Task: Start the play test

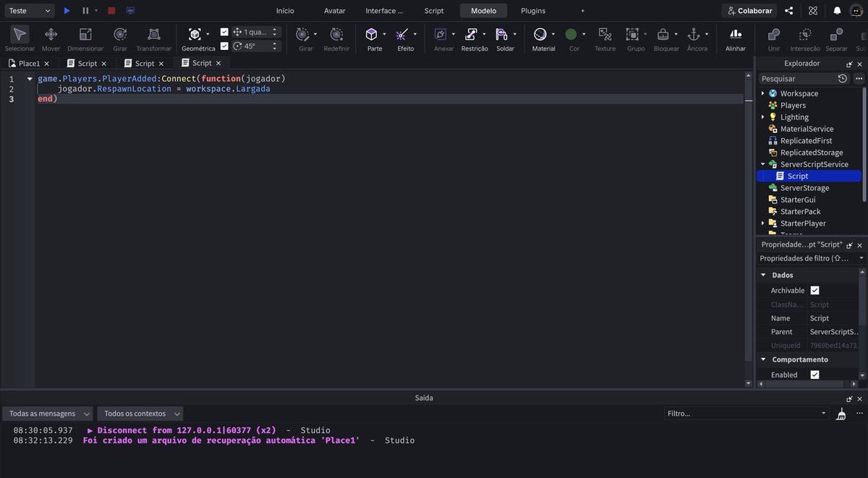Action: pyautogui.click(x=67, y=11)
